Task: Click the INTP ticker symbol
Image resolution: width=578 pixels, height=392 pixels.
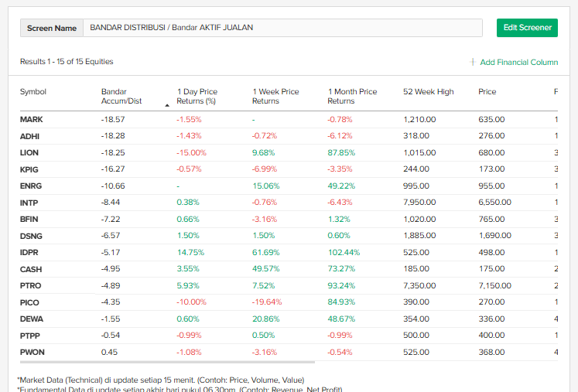Action: point(29,203)
